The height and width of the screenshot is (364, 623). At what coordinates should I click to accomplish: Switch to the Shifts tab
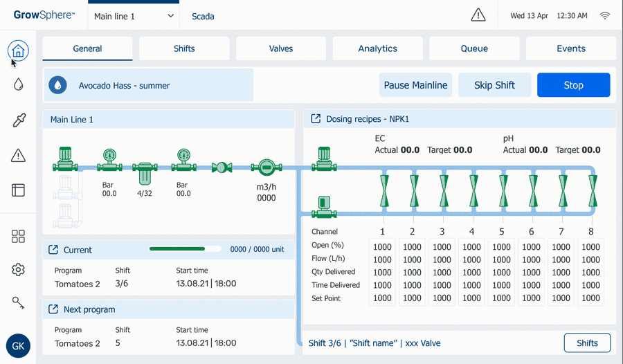[184, 48]
